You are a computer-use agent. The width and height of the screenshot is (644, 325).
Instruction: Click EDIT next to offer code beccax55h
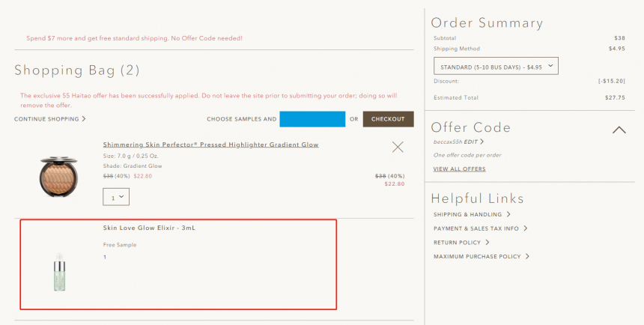(x=474, y=142)
